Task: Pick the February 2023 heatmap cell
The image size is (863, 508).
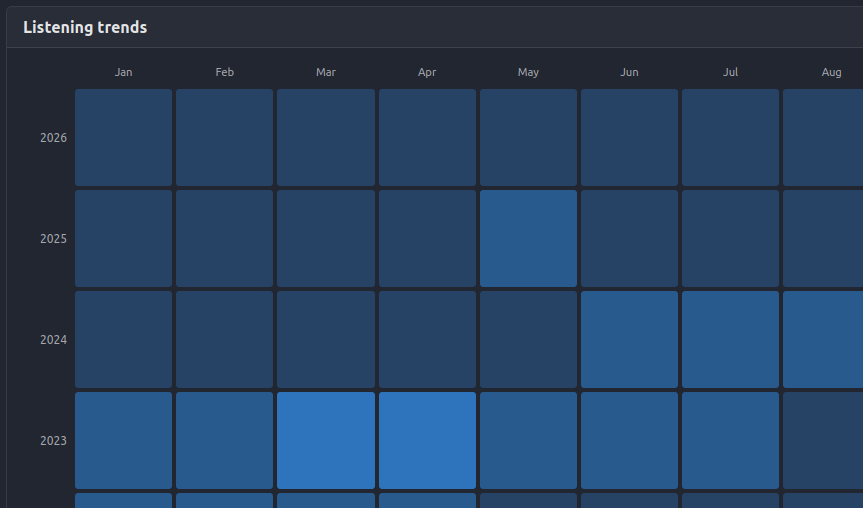Action: (x=225, y=440)
